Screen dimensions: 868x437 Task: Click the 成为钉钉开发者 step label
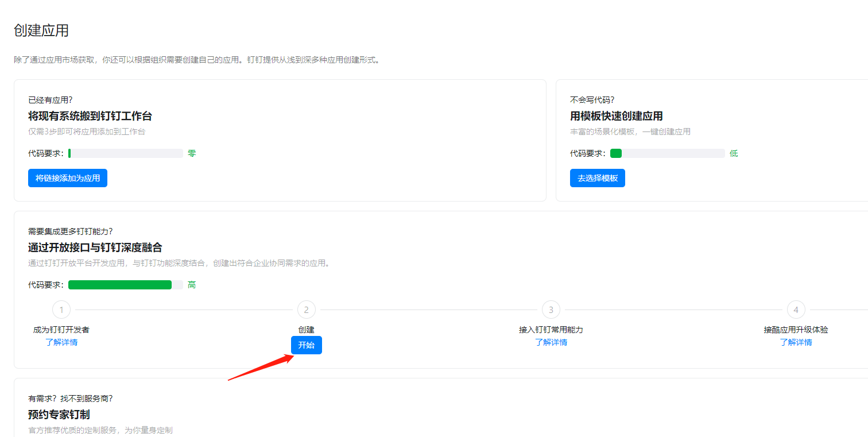click(61, 330)
